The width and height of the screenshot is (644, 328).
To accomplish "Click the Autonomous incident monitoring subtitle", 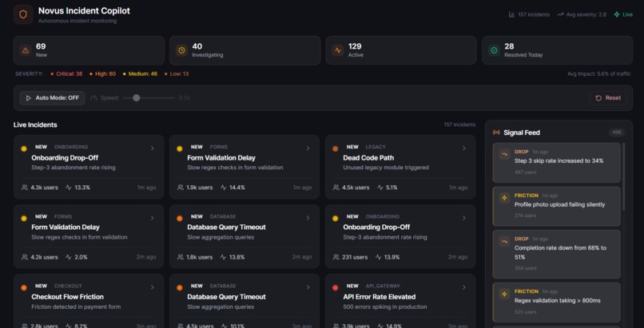I will (x=78, y=21).
